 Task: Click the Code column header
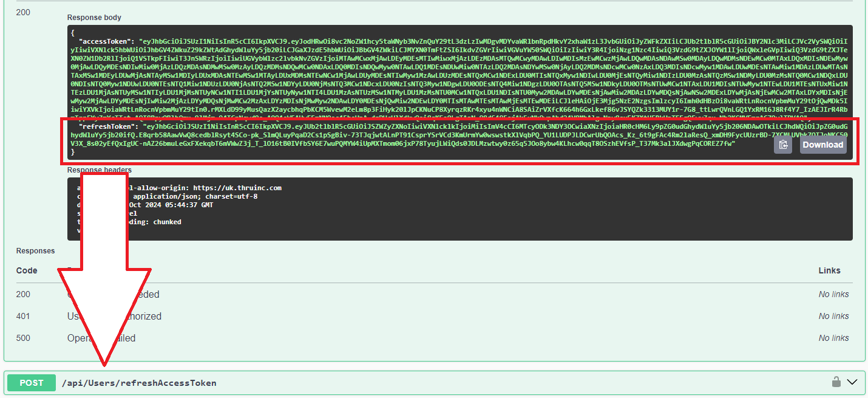click(x=27, y=270)
